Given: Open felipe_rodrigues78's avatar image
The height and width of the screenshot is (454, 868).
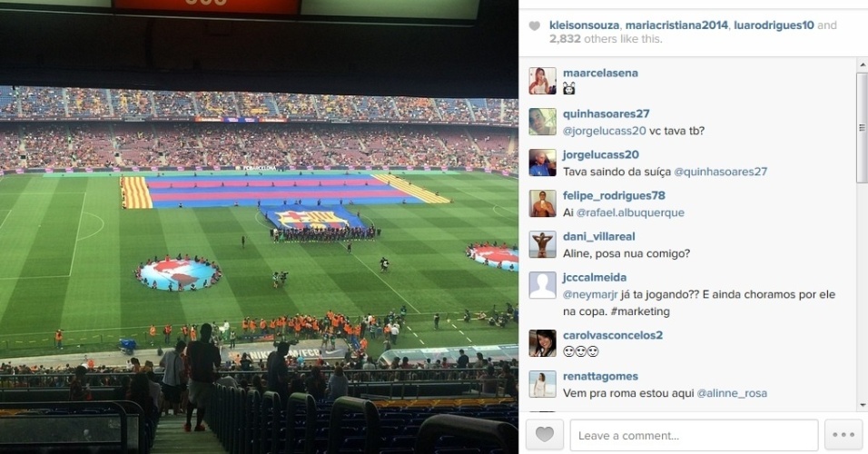Looking at the screenshot, I should pos(543,203).
